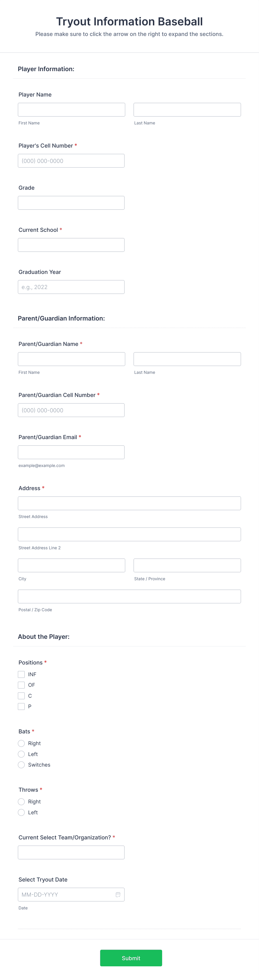Check the OF position checkbox
The image size is (259, 980).
click(x=21, y=685)
